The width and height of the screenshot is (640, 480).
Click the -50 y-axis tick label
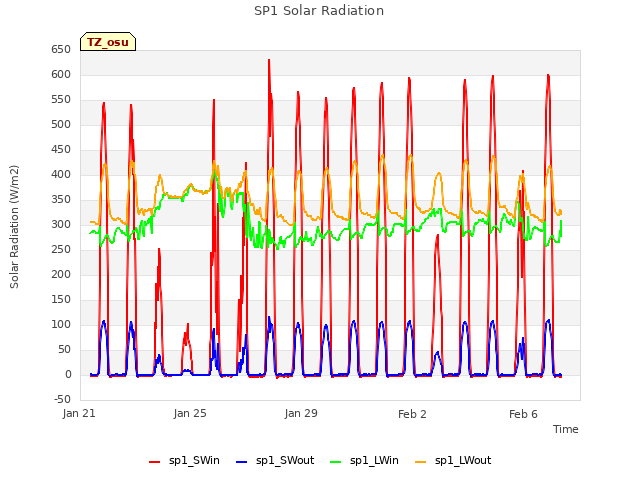pyautogui.click(x=62, y=399)
